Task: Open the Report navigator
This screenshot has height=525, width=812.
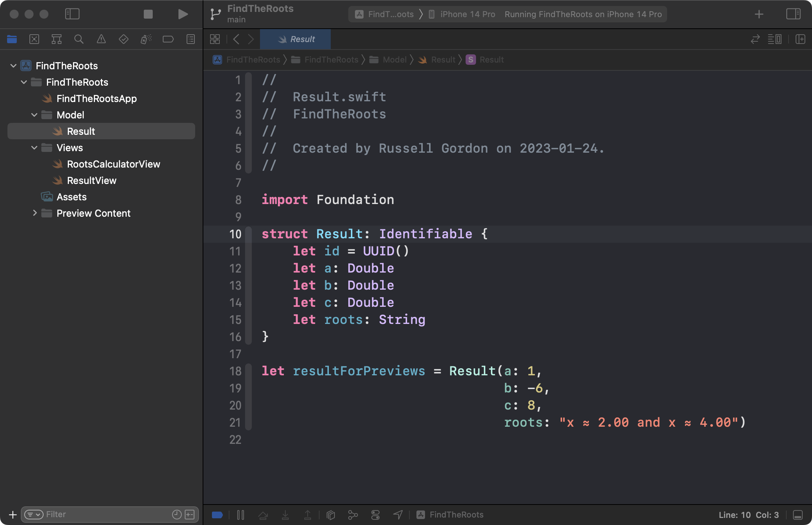Action: click(190, 39)
